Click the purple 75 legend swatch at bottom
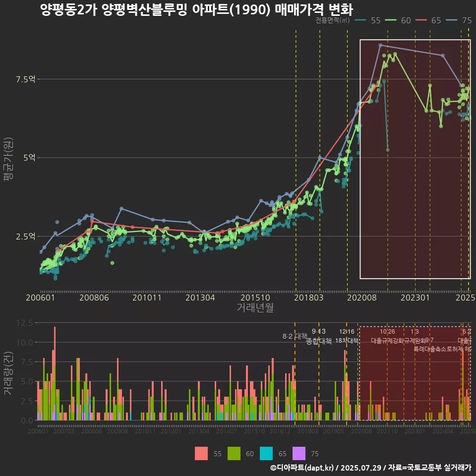This screenshot has width=476, height=476. 298,454
